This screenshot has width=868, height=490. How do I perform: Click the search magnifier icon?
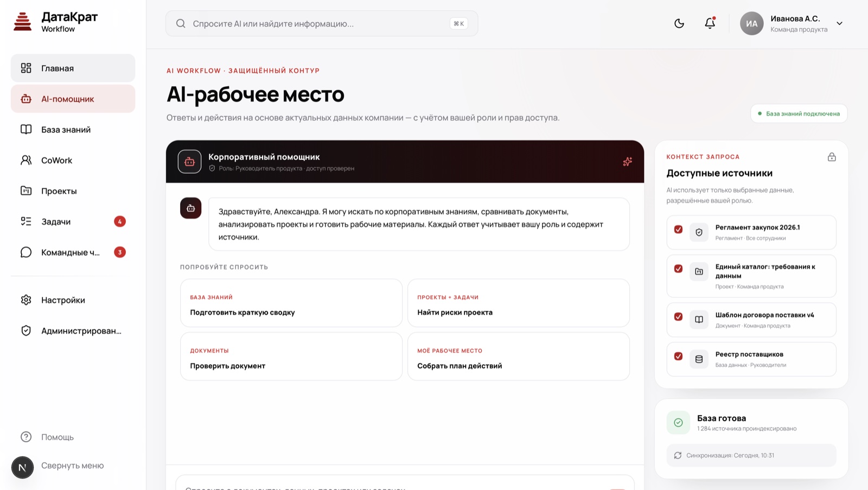click(181, 24)
